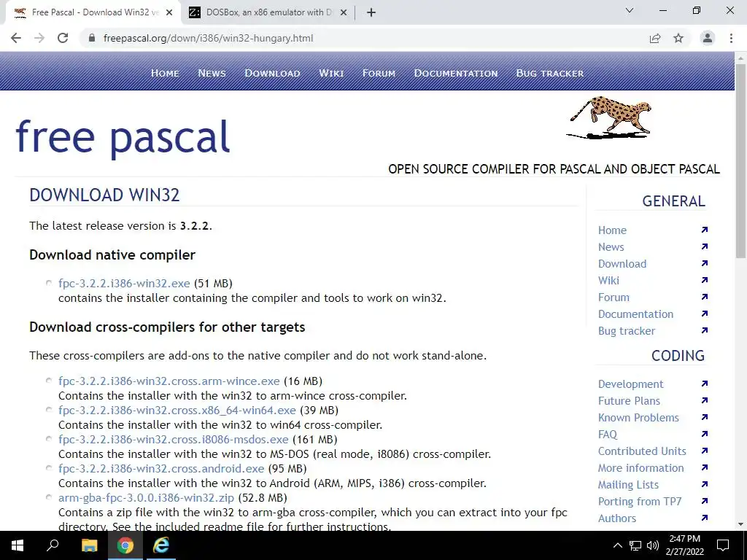
Task: Open taskbar search magnifier
Action: coord(53,545)
